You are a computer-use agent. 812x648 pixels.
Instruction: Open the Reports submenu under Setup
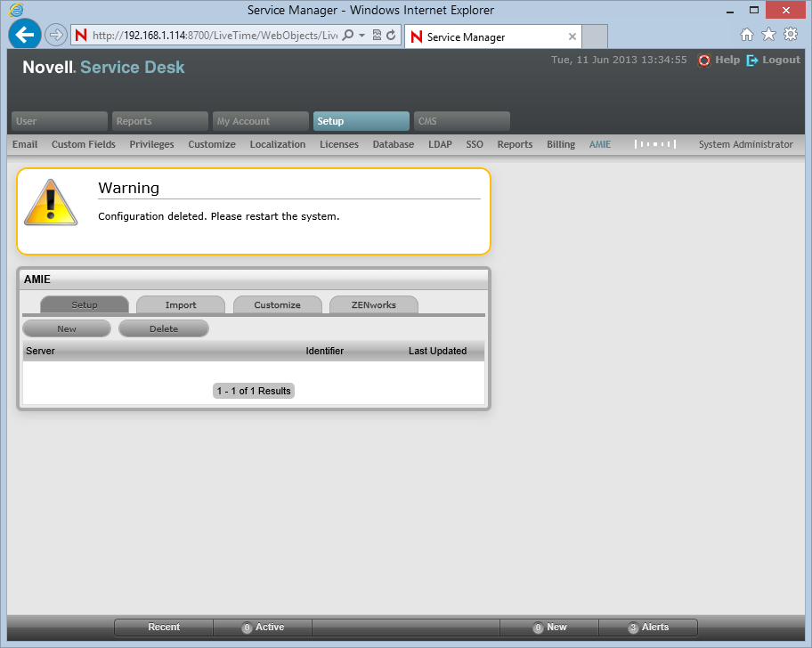515,144
